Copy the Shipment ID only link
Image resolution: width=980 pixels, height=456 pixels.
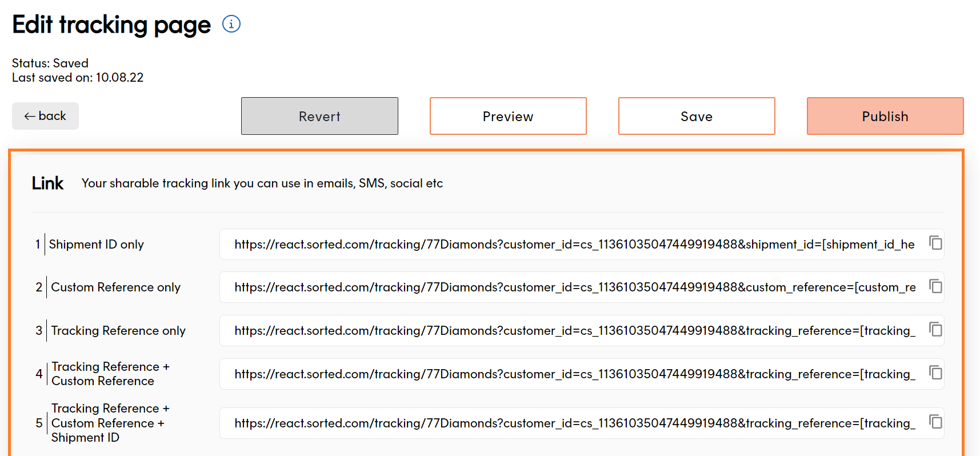pos(935,243)
